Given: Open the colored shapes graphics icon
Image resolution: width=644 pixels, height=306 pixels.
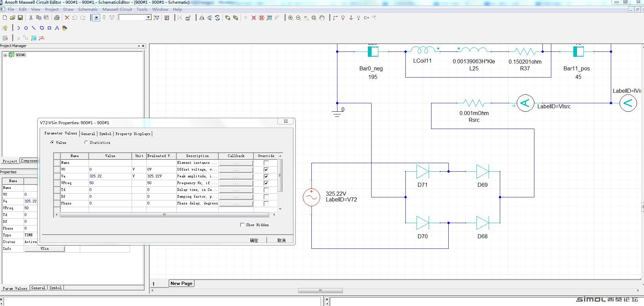Looking at the screenshot, I should 65,28.
